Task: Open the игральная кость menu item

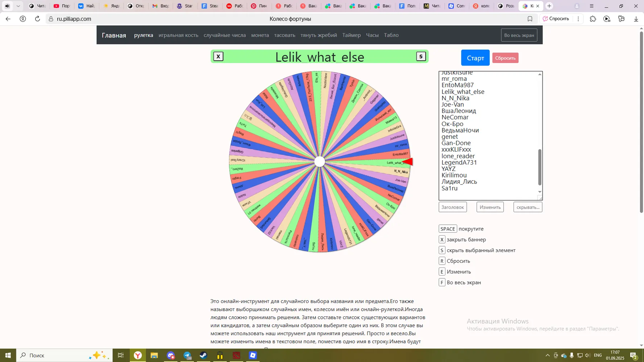Action: 178,35
